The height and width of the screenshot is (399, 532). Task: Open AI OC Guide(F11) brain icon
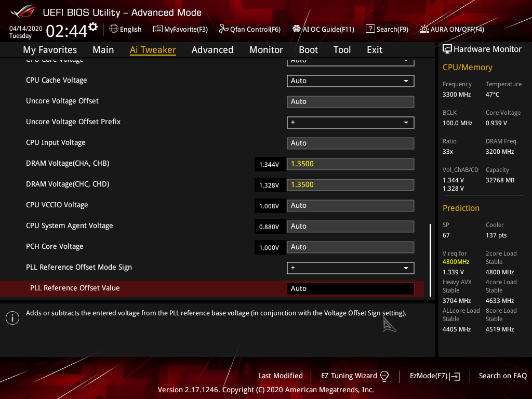tap(297, 29)
